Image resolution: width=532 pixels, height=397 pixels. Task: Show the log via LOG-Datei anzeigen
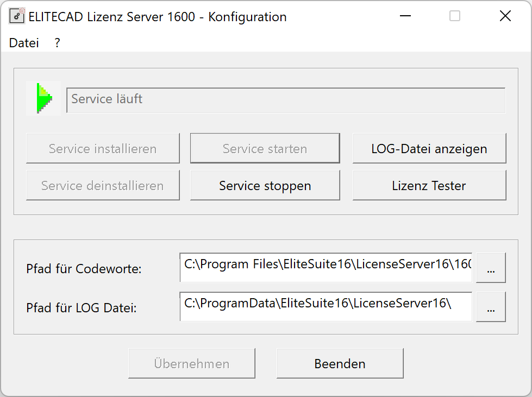(429, 148)
